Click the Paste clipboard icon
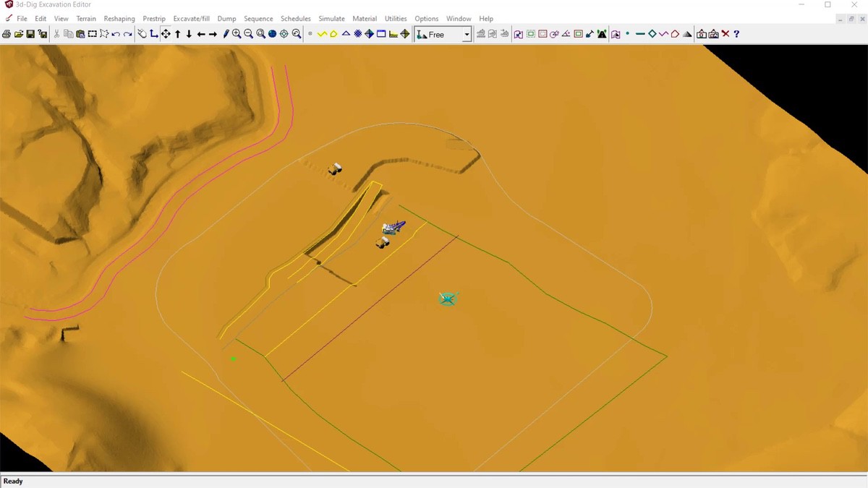The image size is (868, 488). point(80,34)
